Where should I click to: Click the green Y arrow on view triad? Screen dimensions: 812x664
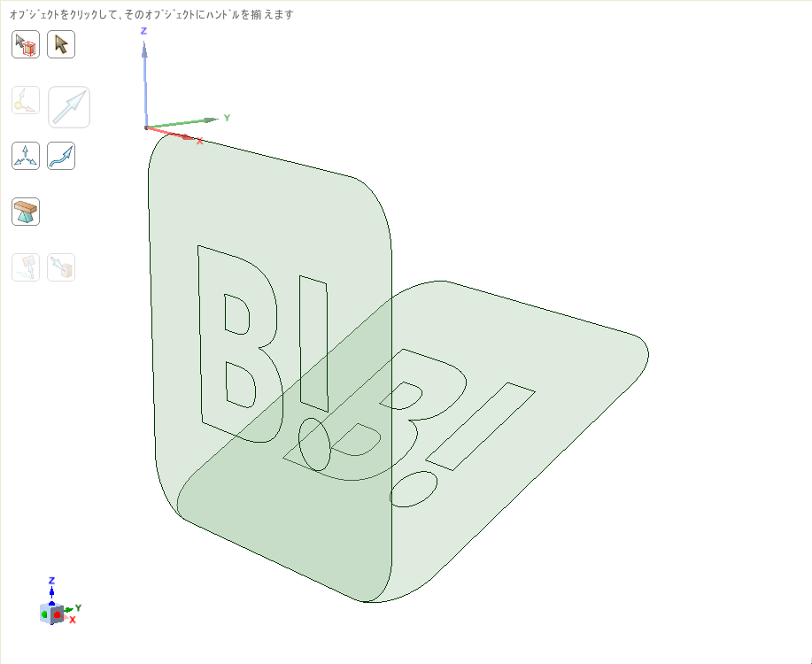(x=69, y=610)
